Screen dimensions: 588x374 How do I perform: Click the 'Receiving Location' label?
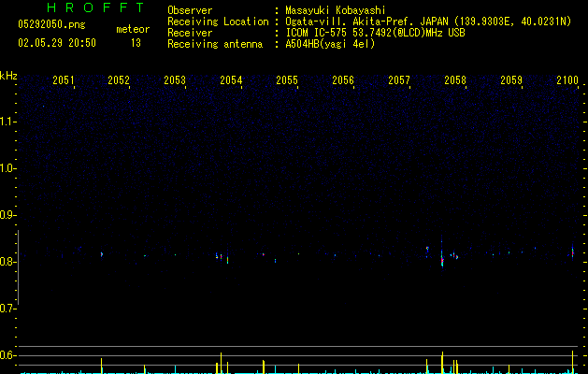(218, 22)
